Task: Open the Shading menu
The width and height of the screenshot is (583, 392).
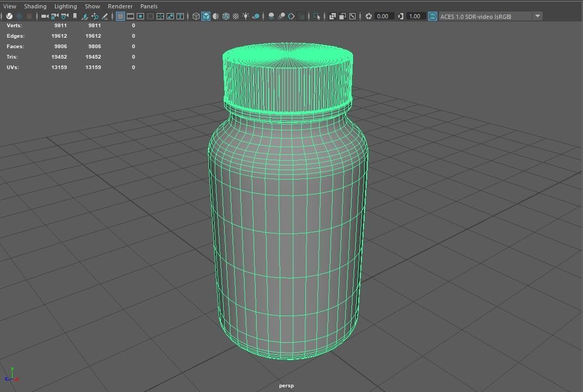Action: pyautogui.click(x=35, y=6)
